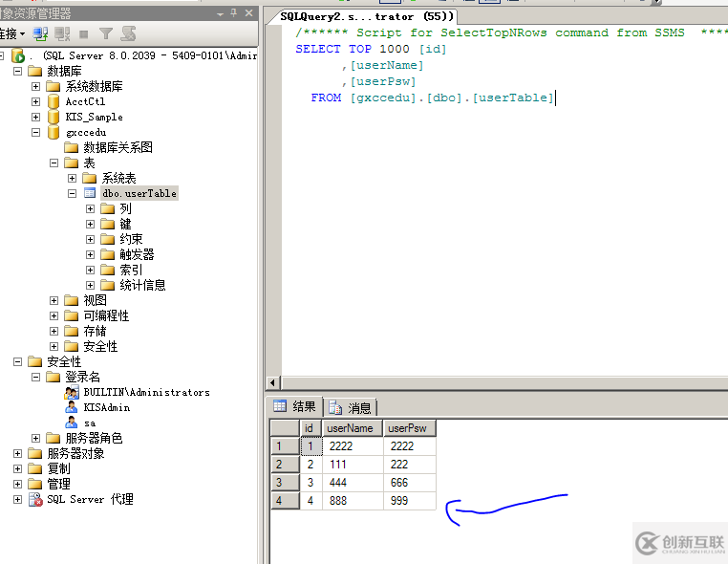
Task: Click the userName column header
Action: tap(352, 428)
